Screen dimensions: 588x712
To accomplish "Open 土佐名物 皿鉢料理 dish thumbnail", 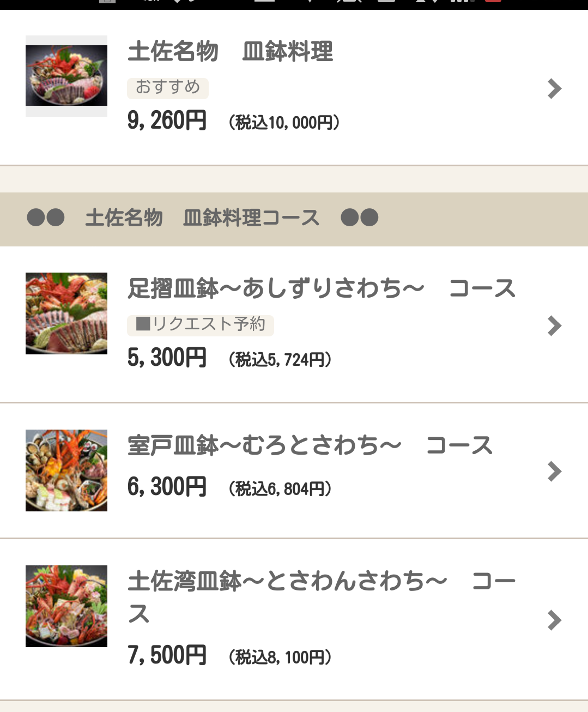I will click(66, 76).
